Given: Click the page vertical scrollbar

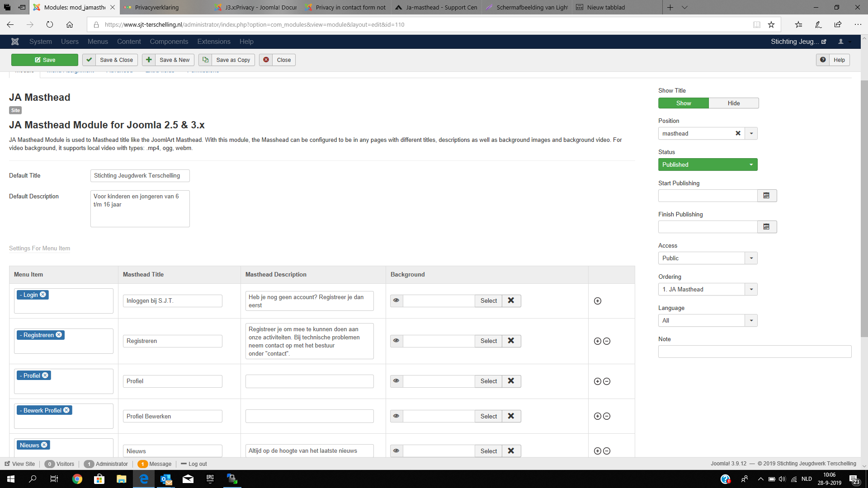Looking at the screenshot, I should (864, 208).
